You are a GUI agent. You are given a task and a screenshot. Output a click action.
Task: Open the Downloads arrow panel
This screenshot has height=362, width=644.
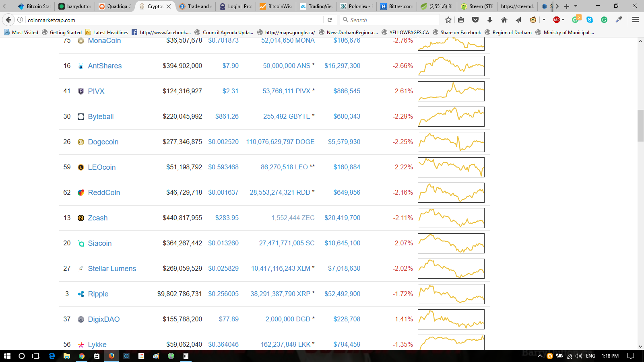(490, 20)
